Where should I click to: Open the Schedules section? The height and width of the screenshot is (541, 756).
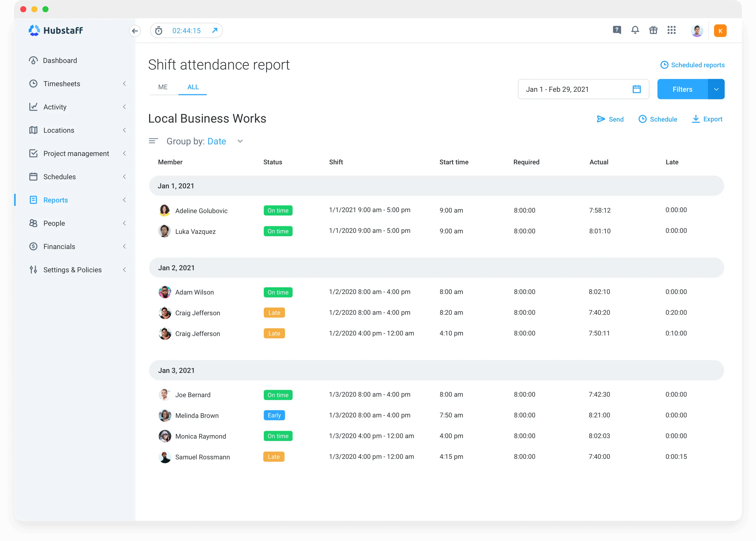[x=59, y=176]
